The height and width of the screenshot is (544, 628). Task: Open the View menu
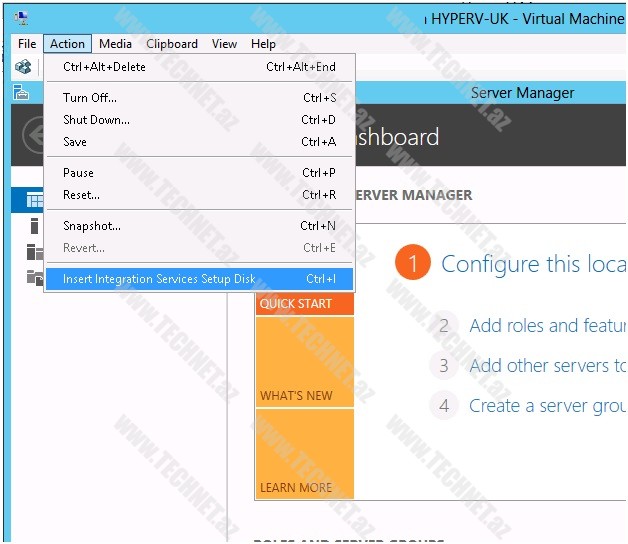click(x=224, y=44)
